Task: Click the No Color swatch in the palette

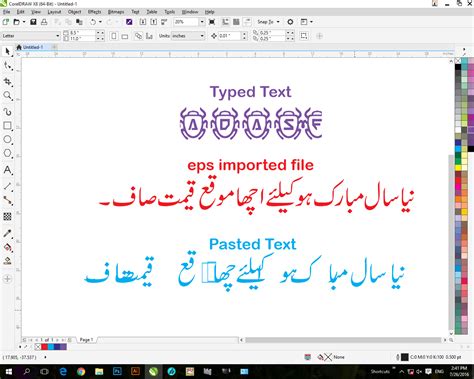Action: [x=458, y=61]
